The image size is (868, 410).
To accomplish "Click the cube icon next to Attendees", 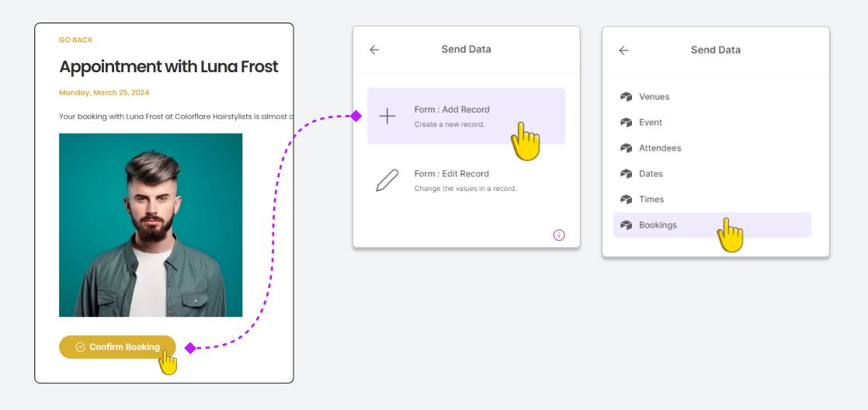I will 626,148.
